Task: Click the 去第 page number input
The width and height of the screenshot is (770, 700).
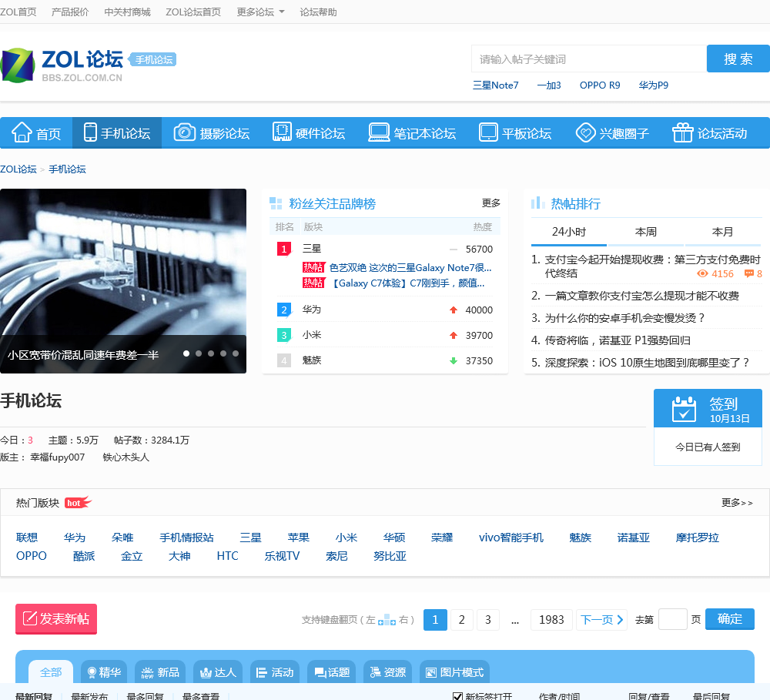Action: point(672,619)
